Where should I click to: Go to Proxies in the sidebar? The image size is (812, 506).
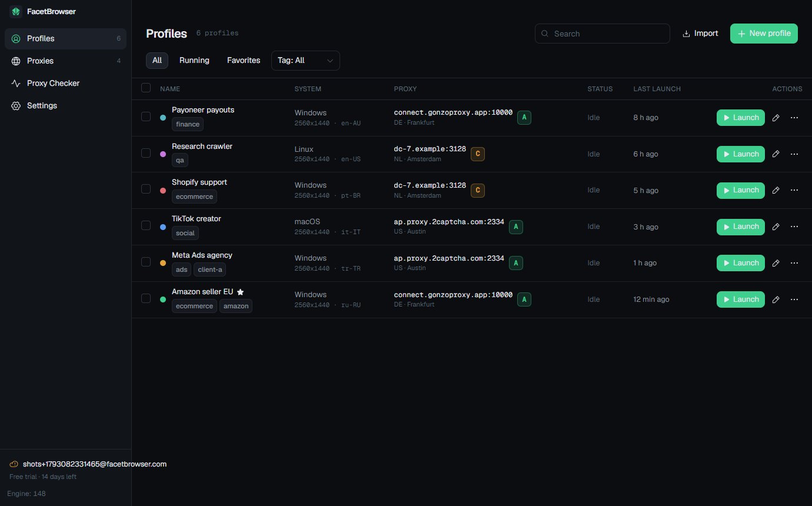[65, 61]
